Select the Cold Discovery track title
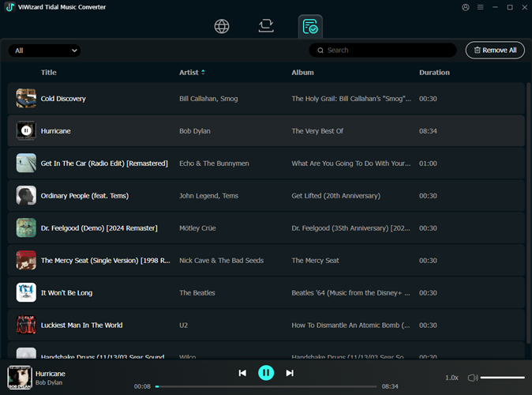 (63, 99)
